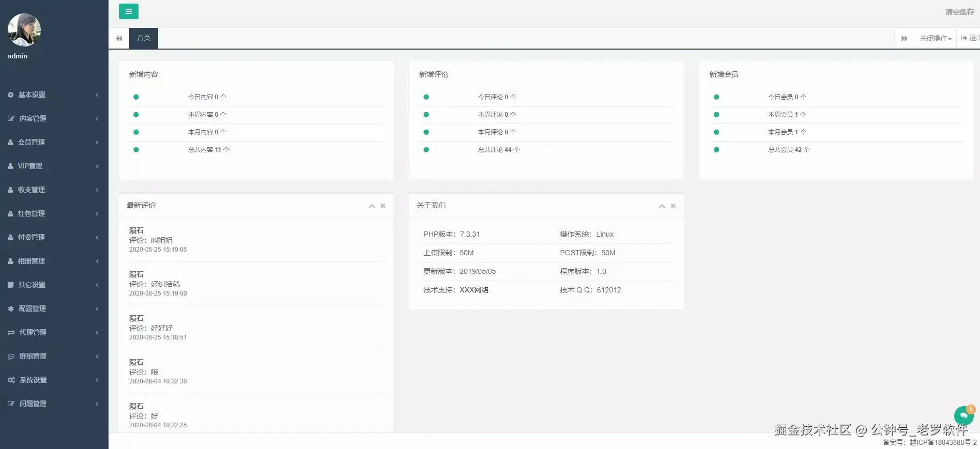The width and height of the screenshot is (980, 449).
Task: Click the 新增会员 panel title
Action: 724,75
